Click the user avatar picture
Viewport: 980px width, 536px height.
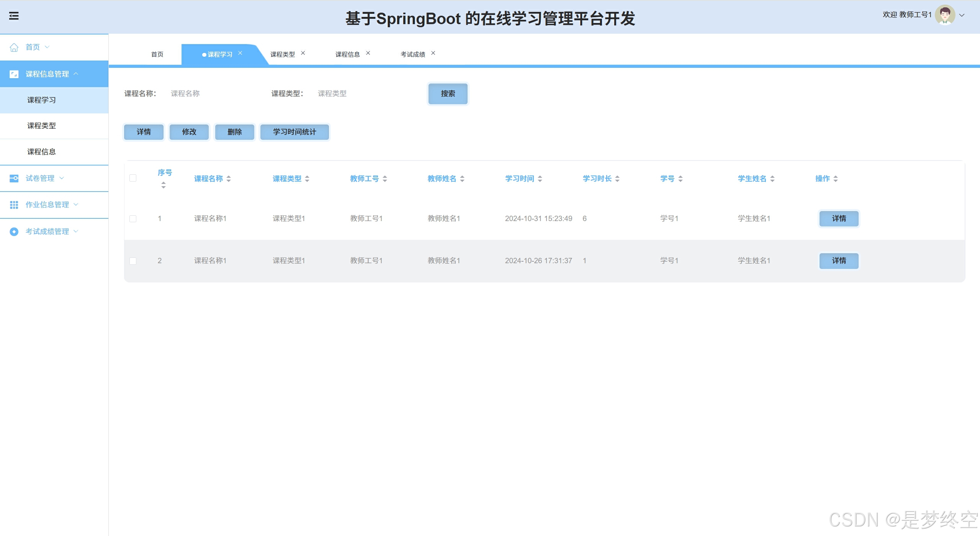pyautogui.click(x=945, y=15)
